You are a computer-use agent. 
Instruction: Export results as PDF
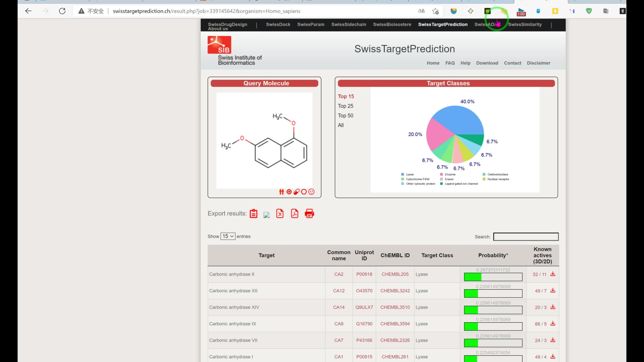[x=294, y=214]
